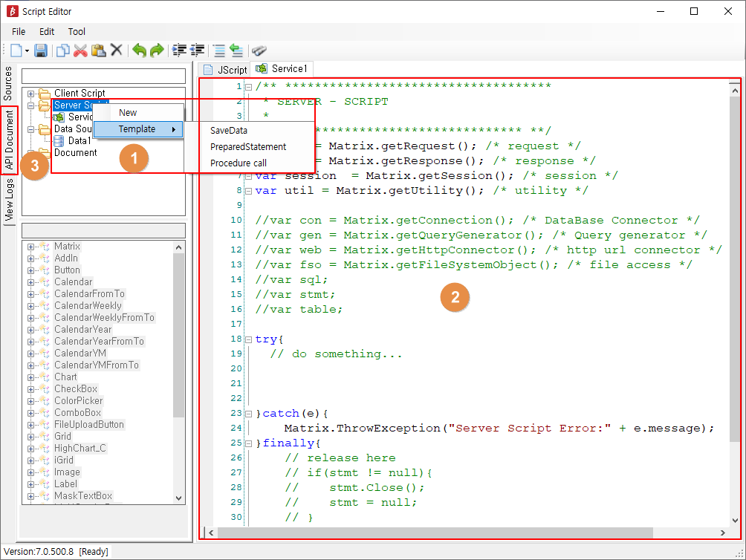Pick the SaveData template

click(229, 130)
